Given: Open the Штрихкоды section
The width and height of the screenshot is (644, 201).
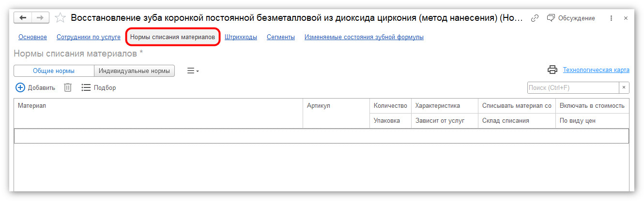Looking at the screenshot, I should (241, 37).
